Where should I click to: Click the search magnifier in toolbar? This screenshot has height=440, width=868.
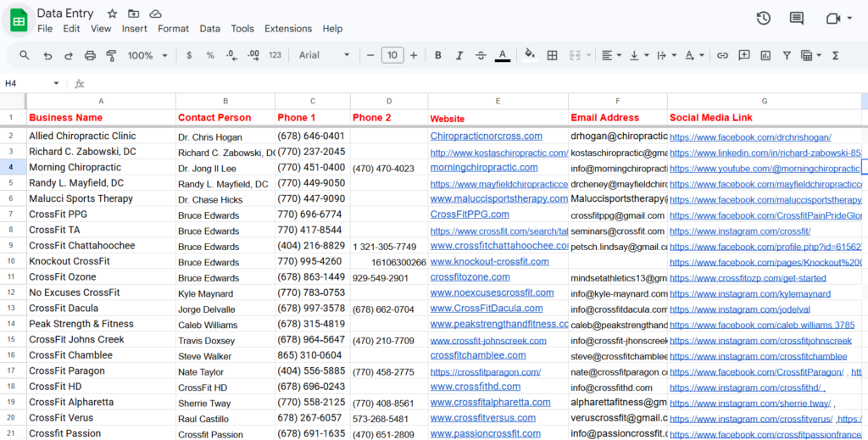tap(25, 55)
